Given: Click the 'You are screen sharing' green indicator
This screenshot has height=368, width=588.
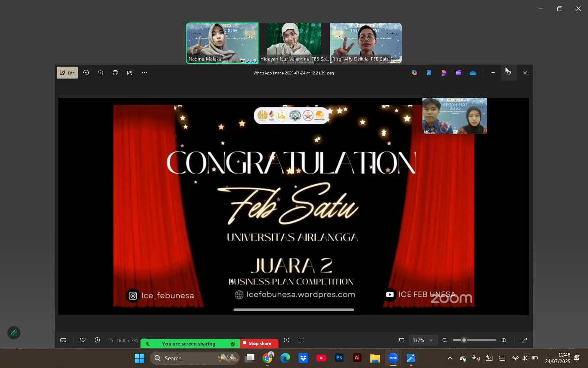Looking at the screenshot, I should click(x=190, y=344).
